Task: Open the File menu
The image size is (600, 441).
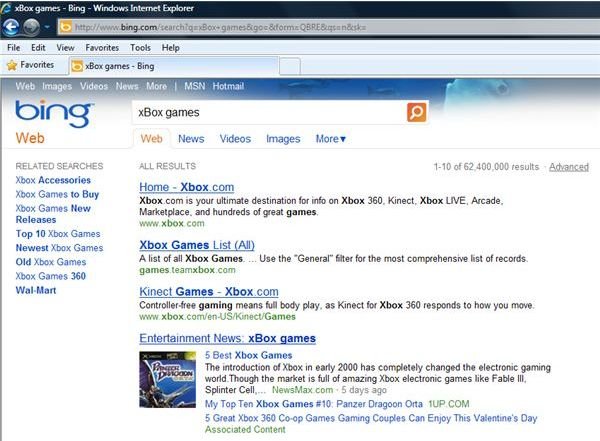Action: click(14, 48)
